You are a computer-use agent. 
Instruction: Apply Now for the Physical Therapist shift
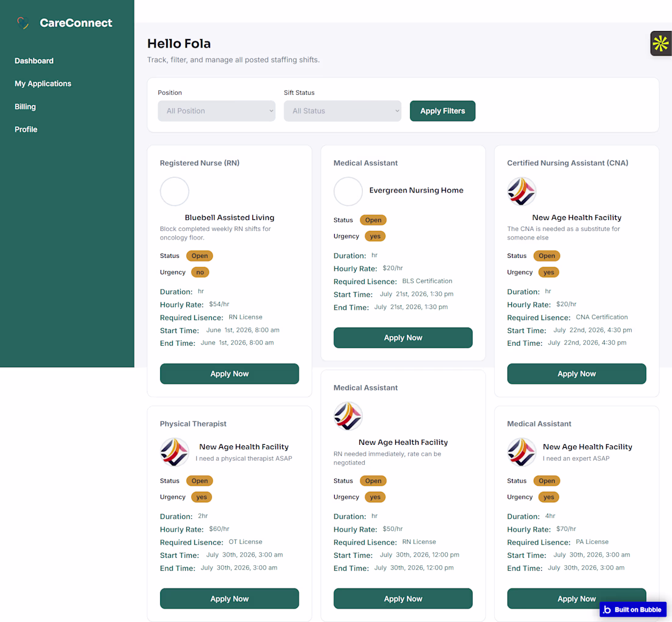(229, 598)
